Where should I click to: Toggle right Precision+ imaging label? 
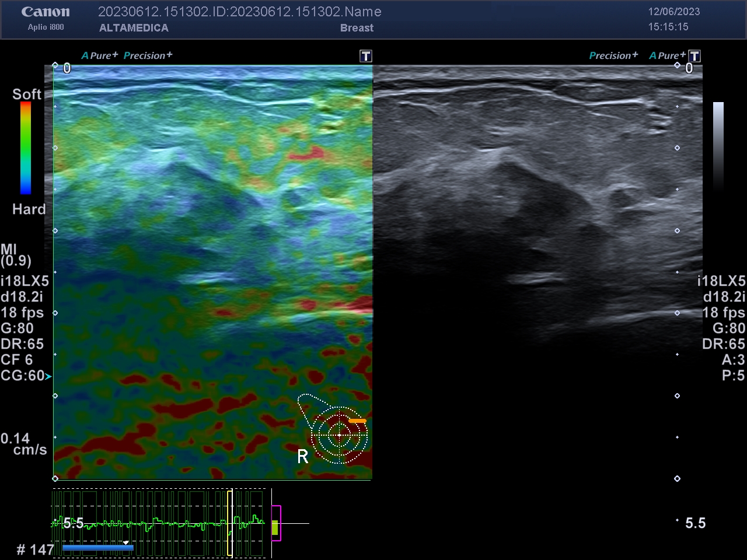[x=613, y=55]
